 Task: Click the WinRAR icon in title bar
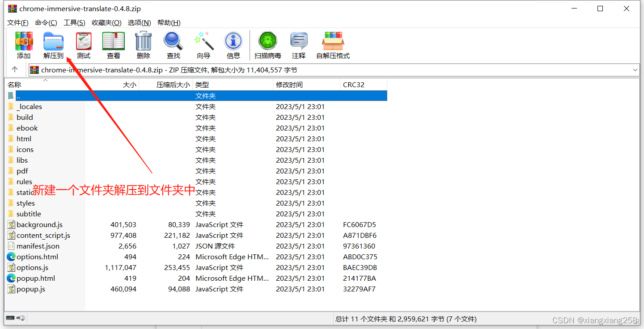tap(13, 8)
